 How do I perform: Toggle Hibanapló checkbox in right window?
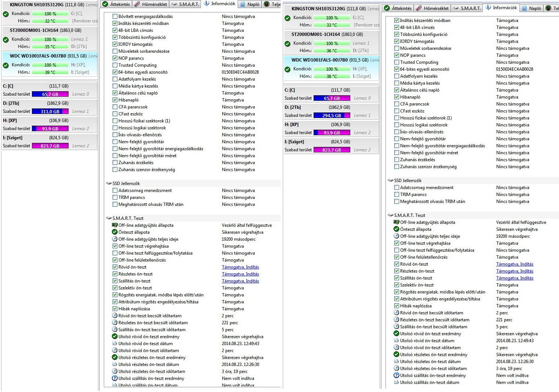(397, 97)
